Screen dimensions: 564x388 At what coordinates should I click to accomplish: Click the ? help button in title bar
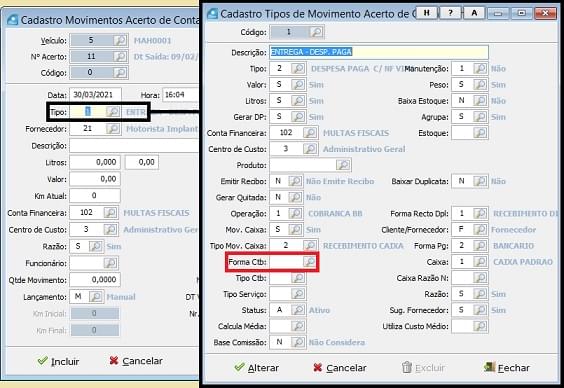click(x=450, y=13)
